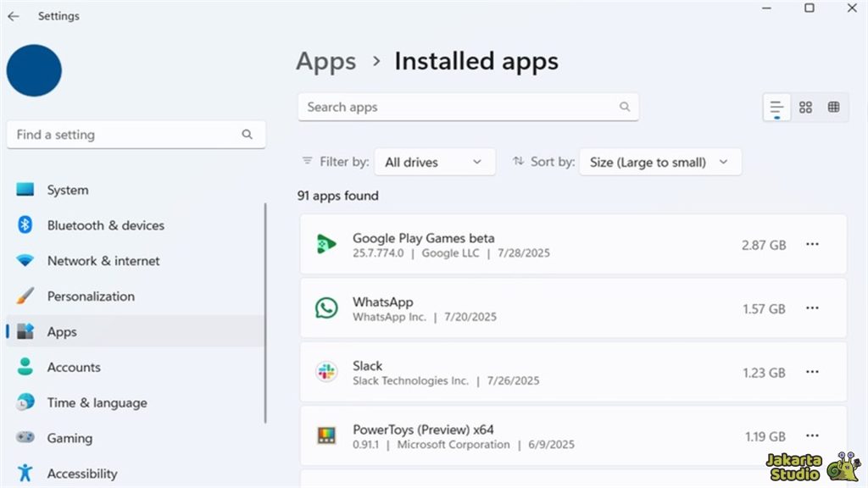Screen dimensions: 868x488
Task: Click the Personalization brush icon
Action: pyautogui.click(x=25, y=296)
